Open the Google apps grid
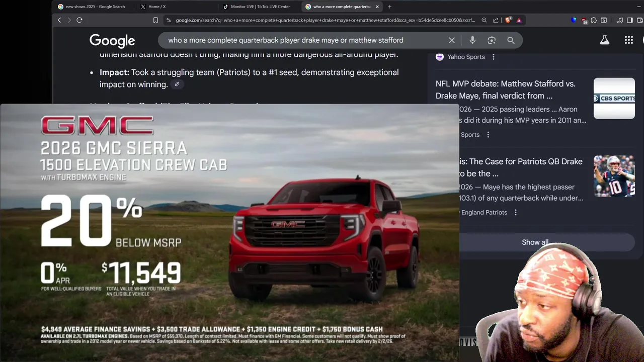This screenshot has height=362, width=644. tap(629, 40)
